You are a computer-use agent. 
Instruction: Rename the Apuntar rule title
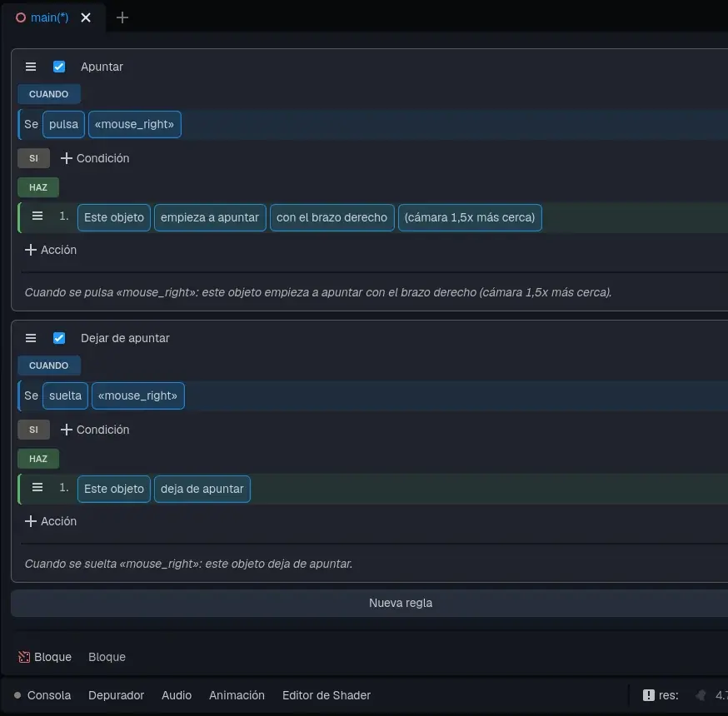pos(102,67)
